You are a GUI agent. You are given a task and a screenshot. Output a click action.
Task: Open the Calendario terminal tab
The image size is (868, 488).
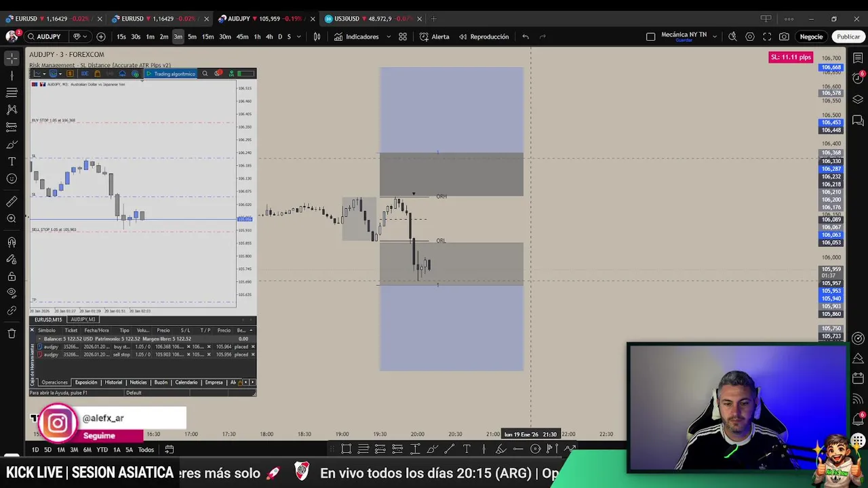click(186, 382)
